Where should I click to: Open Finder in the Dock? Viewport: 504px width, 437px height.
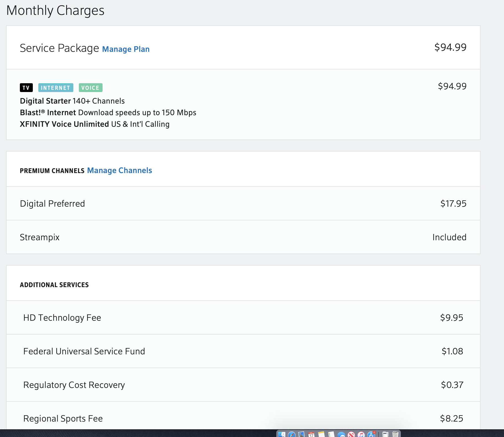[x=282, y=435]
